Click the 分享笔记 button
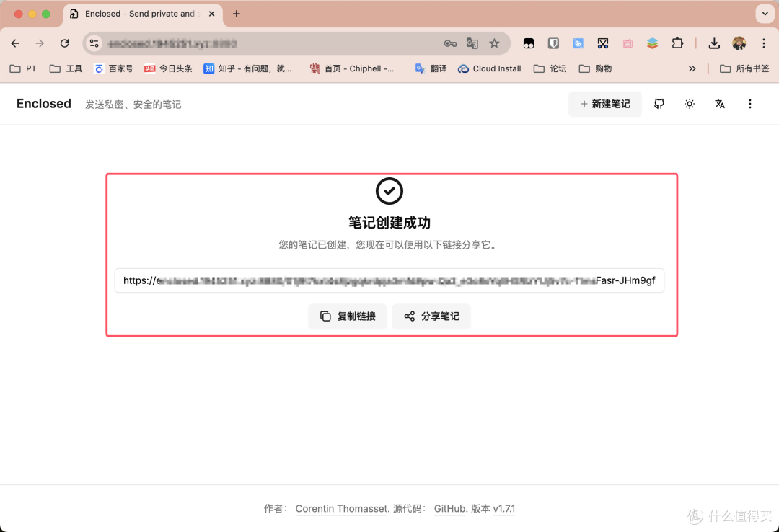 tap(431, 316)
